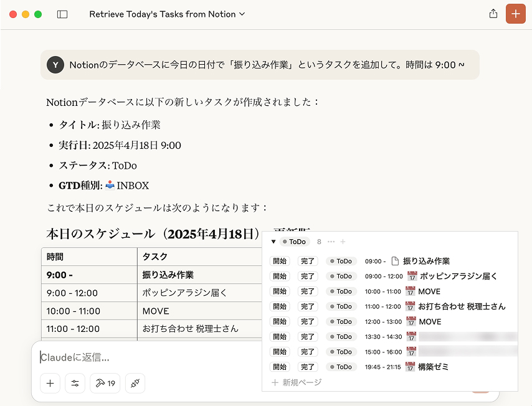Focus the Claudeに返信 reply input field
Image resolution: width=532 pixels, height=406 pixels.
(x=150, y=357)
